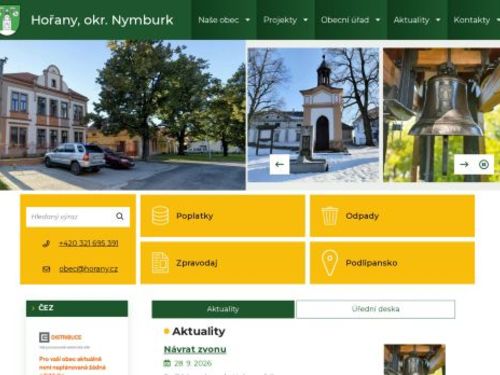Viewport: 500px width, 375px height.
Task: Expand the Projekty dropdown menu
Action: (285, 20)
